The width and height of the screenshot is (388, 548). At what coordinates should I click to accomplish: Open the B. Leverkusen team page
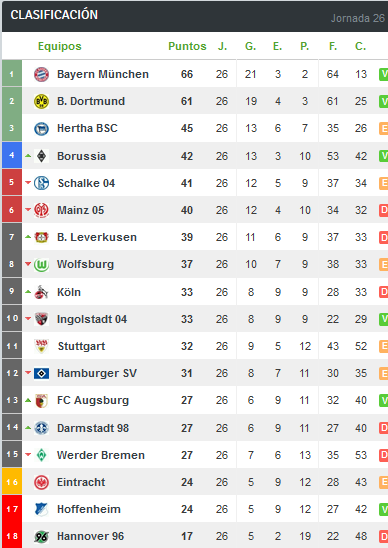pyautogui.click(x=97, y=237)
